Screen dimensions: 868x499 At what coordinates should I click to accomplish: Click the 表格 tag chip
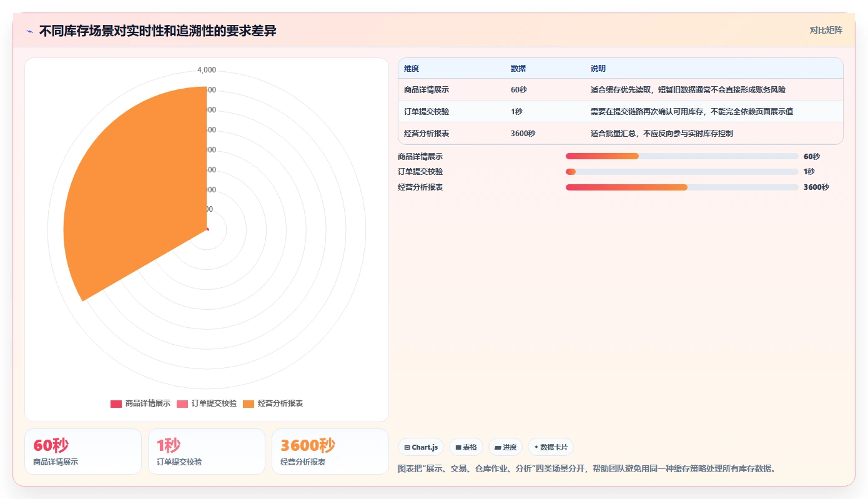click(466, 447)
